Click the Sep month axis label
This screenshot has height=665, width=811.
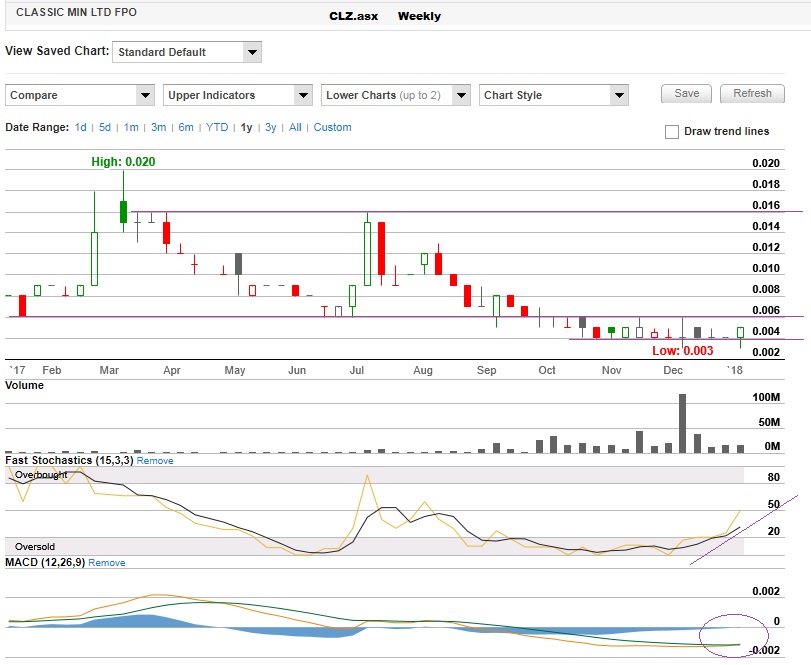coord(486,370)
